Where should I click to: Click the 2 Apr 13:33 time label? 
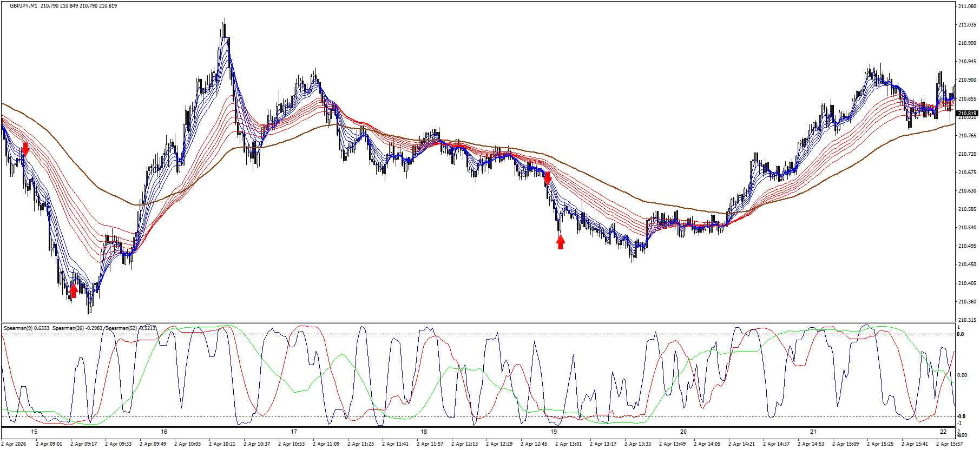(x=637, y=444)
